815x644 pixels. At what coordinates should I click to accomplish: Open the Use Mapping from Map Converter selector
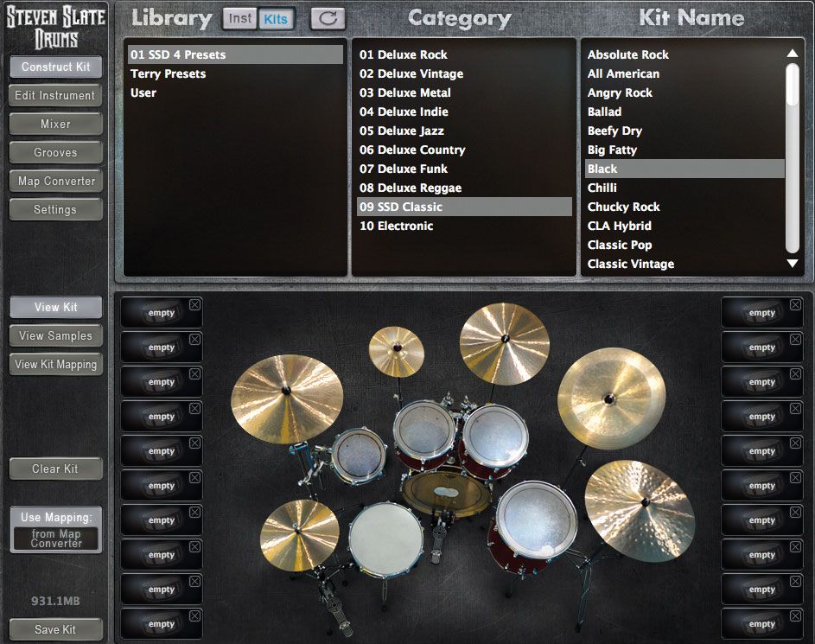tap(55, 538)
